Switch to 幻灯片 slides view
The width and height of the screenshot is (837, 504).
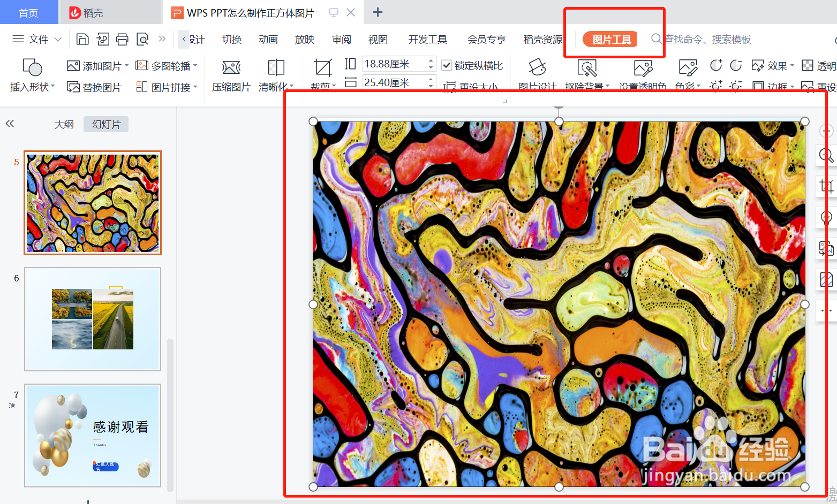coord(106,124)
